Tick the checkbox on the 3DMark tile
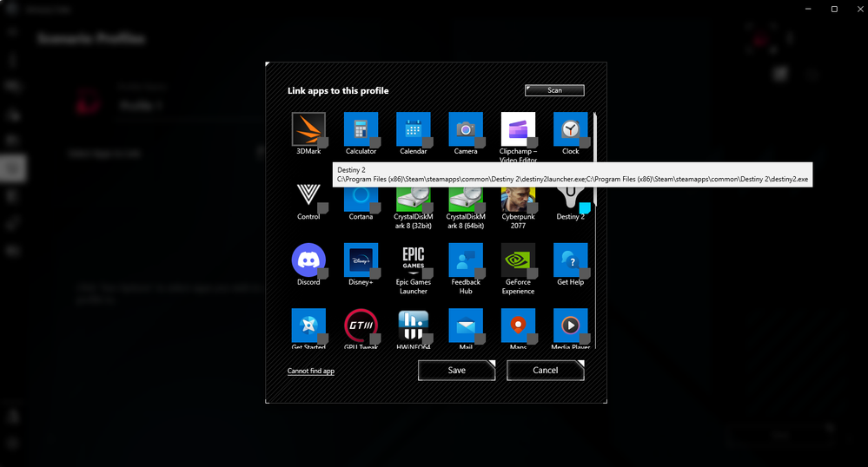 coord(322,142)
